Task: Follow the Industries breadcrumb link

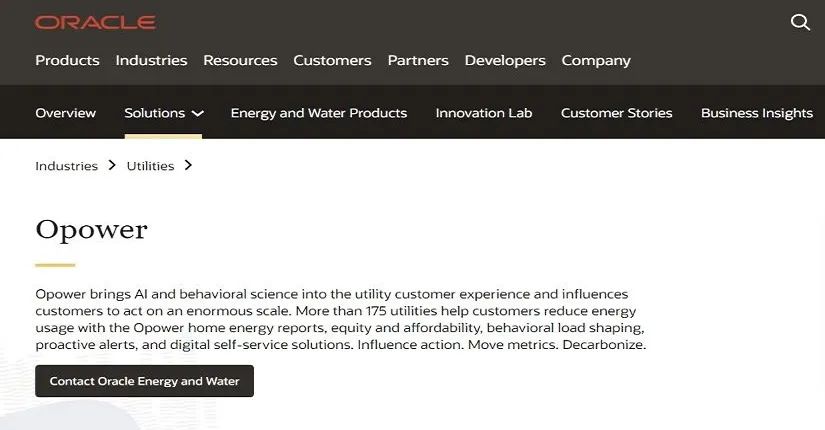Action: pos(67,166)
